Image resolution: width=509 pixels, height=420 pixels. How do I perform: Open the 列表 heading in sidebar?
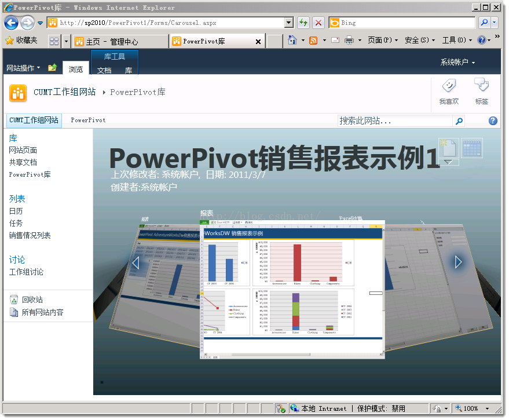click(17, 199)
